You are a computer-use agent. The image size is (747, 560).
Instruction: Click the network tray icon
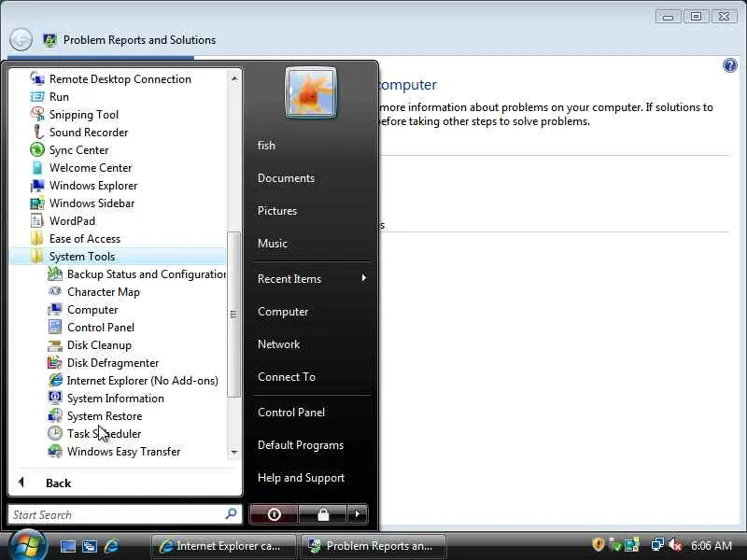pyautogui.click(x=657, y=545)
